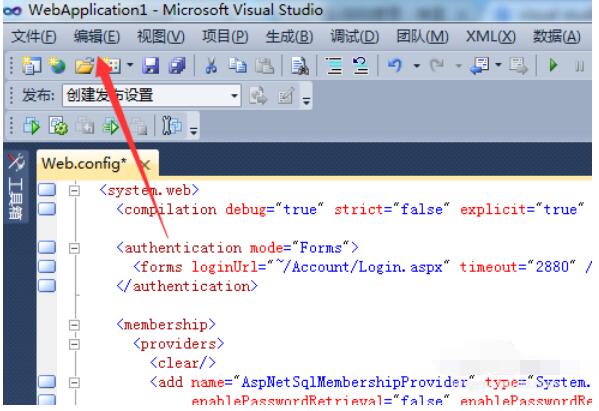Viewport: 599px width, 411px height.
Task: Open the Navigate Backward dropdown arrow
Action: (x=498, y=65)
